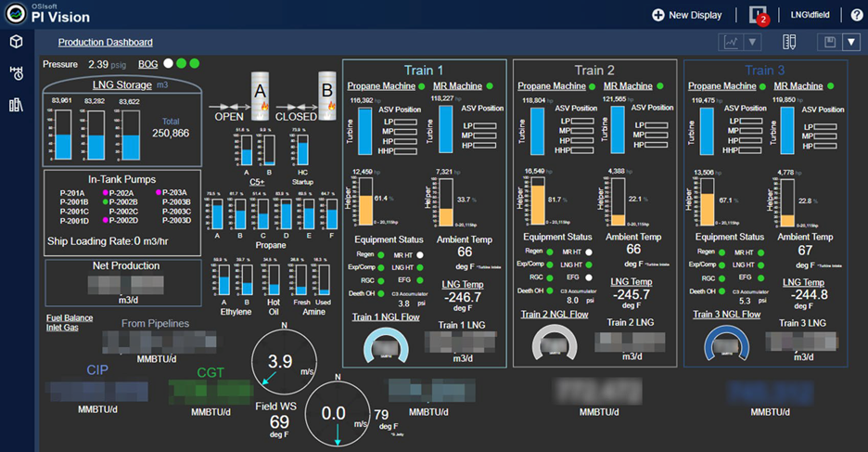Open Train 1 MR Machine link
This screenshot has height=452, width=868.
[x=457, y=86]
